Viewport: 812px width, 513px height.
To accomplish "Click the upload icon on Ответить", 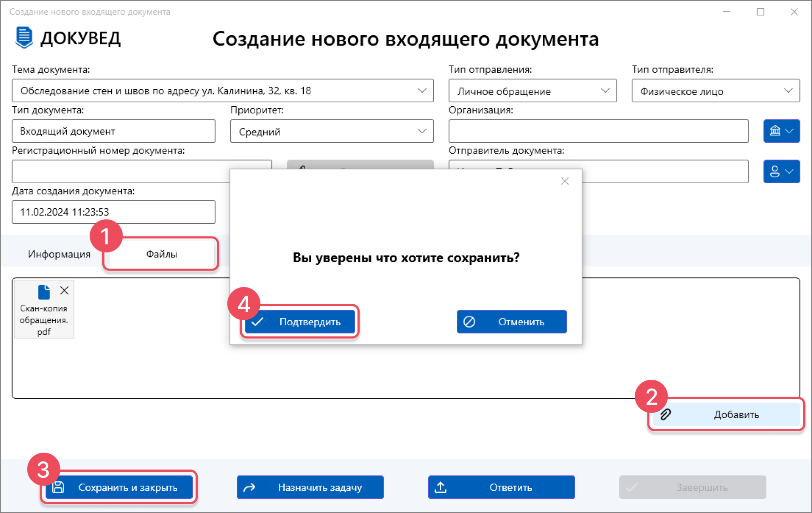I will pyautogui.click(x=440, y=487).
